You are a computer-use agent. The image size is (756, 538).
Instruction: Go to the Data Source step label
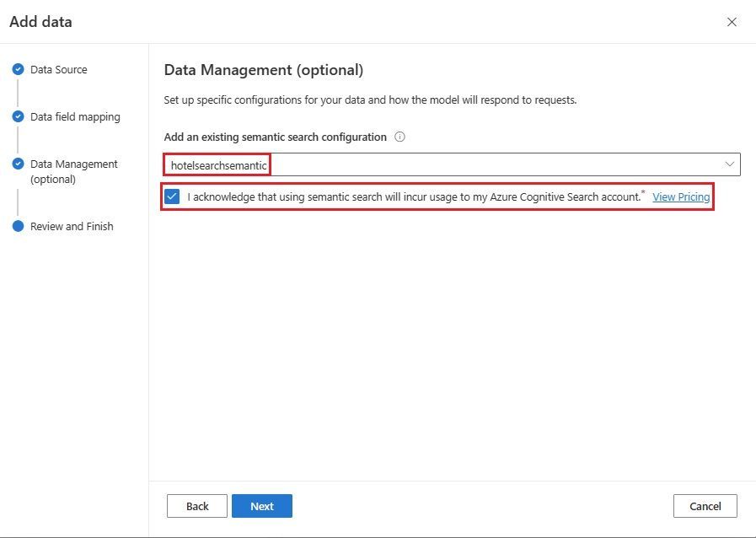(x=58, y=70)
